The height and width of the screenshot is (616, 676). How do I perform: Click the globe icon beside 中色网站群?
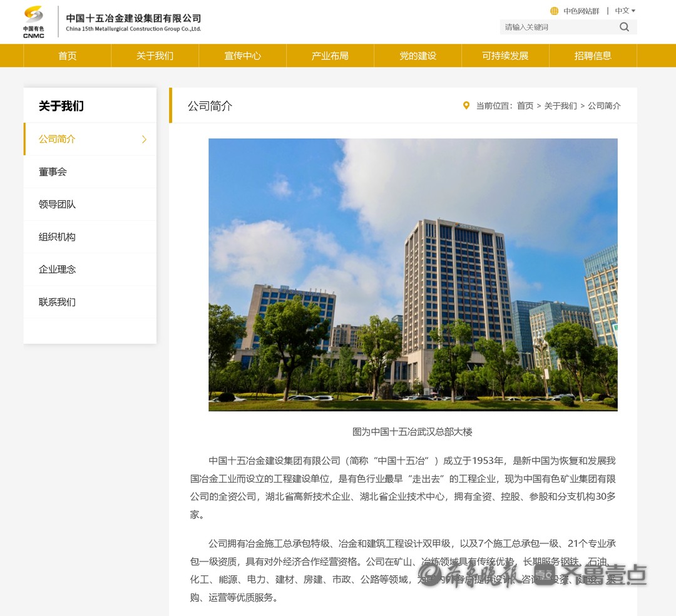coord(554,11)
